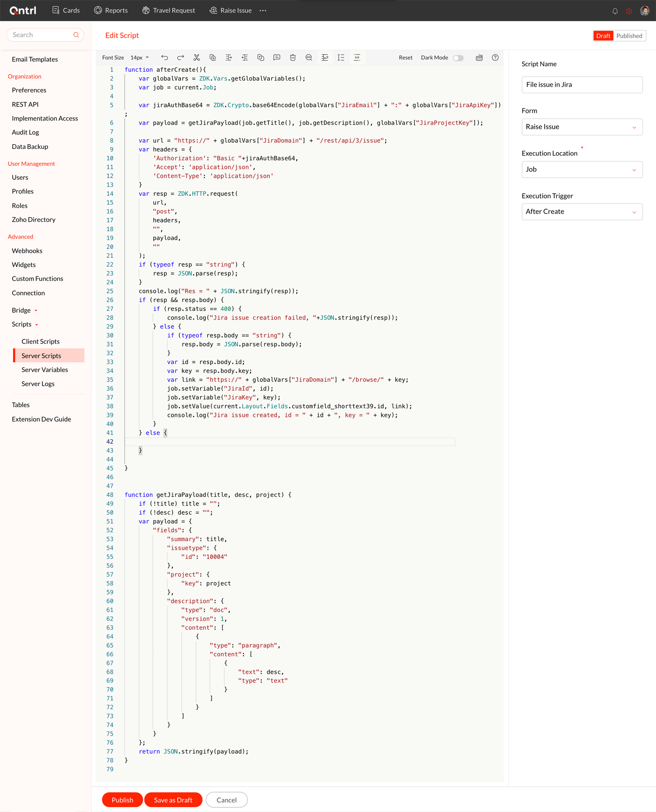Screen dimensions: 656x812
Task: Go to home via the Qntrl logo
Action: (23, 10)
